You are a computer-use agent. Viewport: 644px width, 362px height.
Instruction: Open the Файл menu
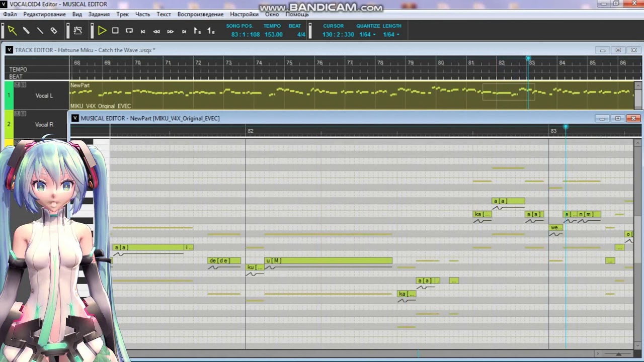(10, 15)
